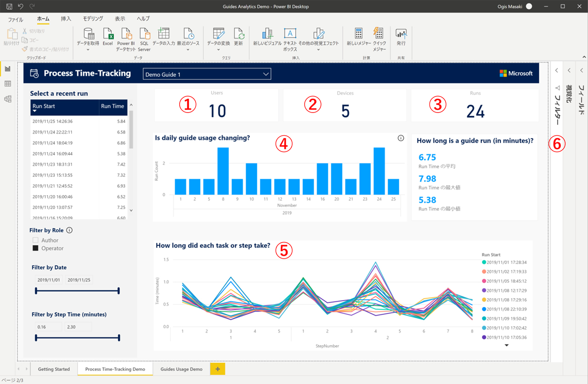Click the 0.16 minimum step time field
This screenshot has width=588, height=384.
pos(49,327)
